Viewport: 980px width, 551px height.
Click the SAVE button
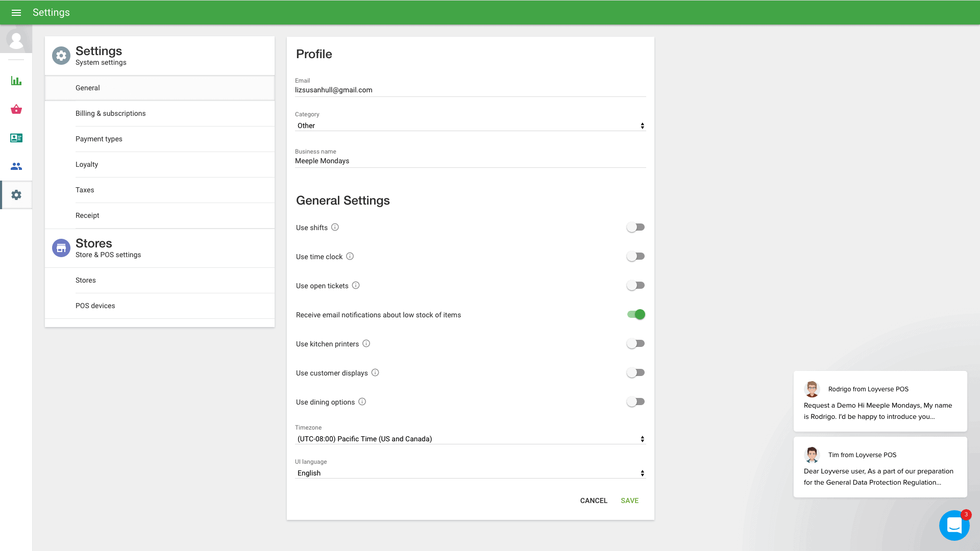pos(629,500)
